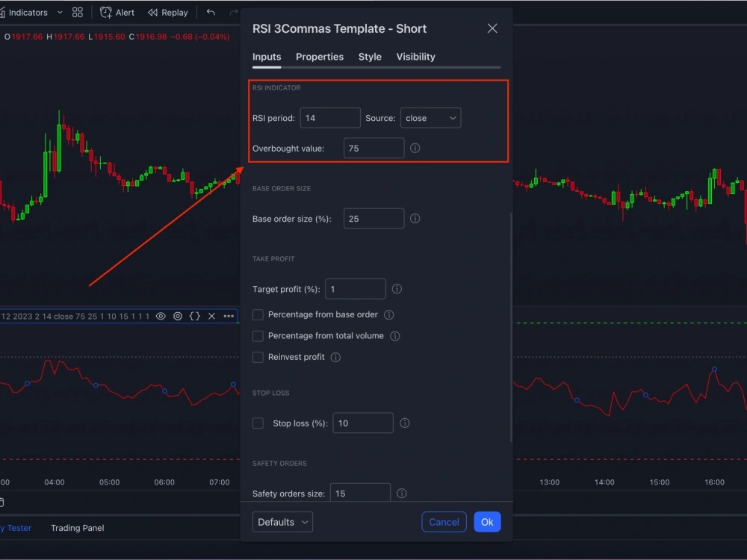Enable Percentage from base order checkbox
This screenshot has height=560, width=747.
pos(258,315)
